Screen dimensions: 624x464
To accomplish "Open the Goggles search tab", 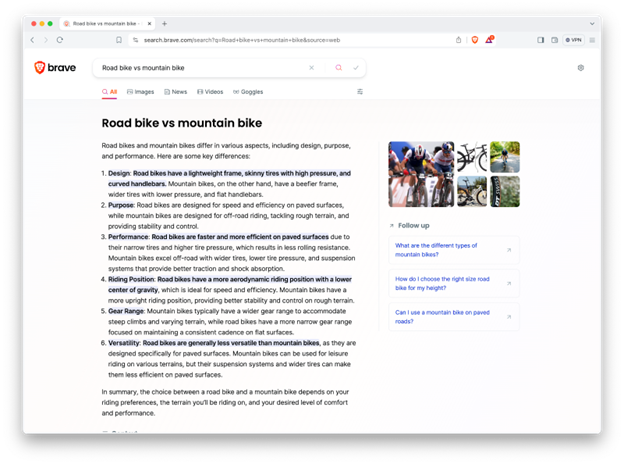I will tap(248, 91).
